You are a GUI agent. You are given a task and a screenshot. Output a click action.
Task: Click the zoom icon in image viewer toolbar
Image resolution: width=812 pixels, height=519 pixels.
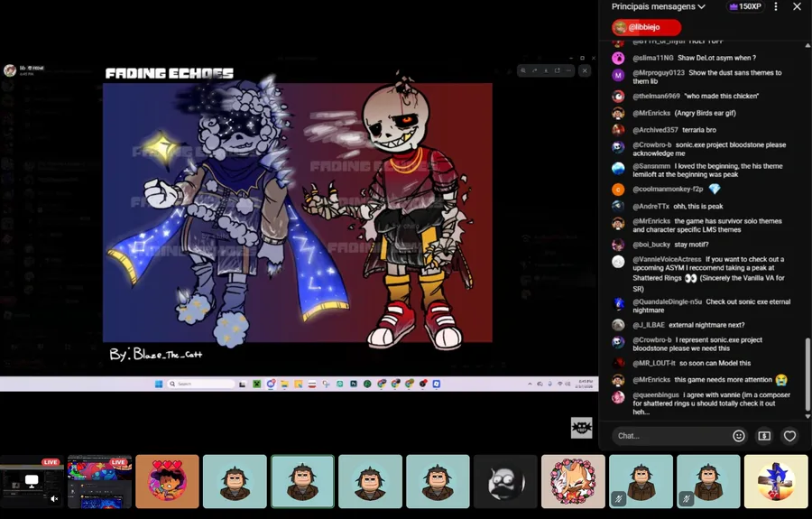(523, 70)
